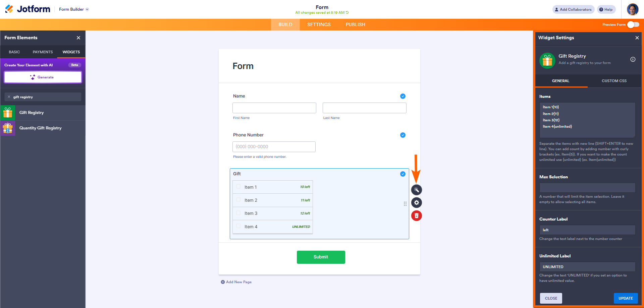This screenshot has height=308, width=644.
Task: Select Quantity Gift Registry widget
Action: pos(41,128)
